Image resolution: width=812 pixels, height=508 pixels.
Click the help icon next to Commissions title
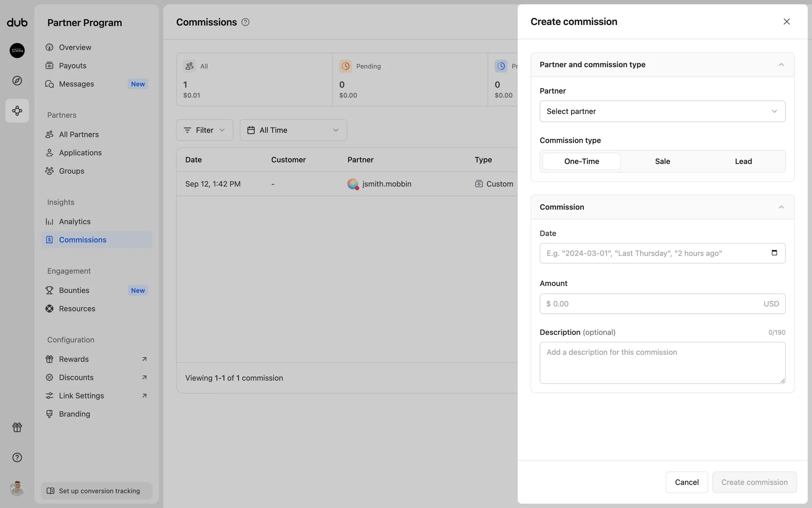pyautogui.click(x=245, y=22)
